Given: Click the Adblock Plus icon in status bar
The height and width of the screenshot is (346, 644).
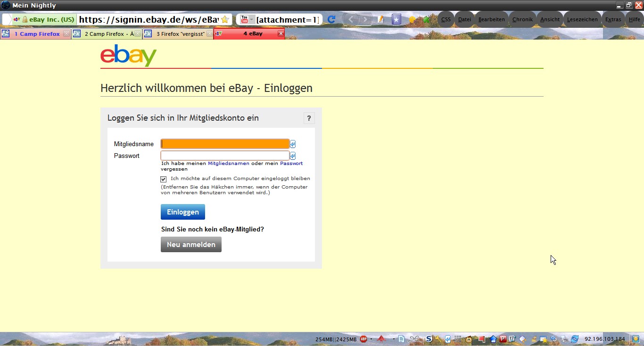Looking at the screenshot, I should pos(364,339).
